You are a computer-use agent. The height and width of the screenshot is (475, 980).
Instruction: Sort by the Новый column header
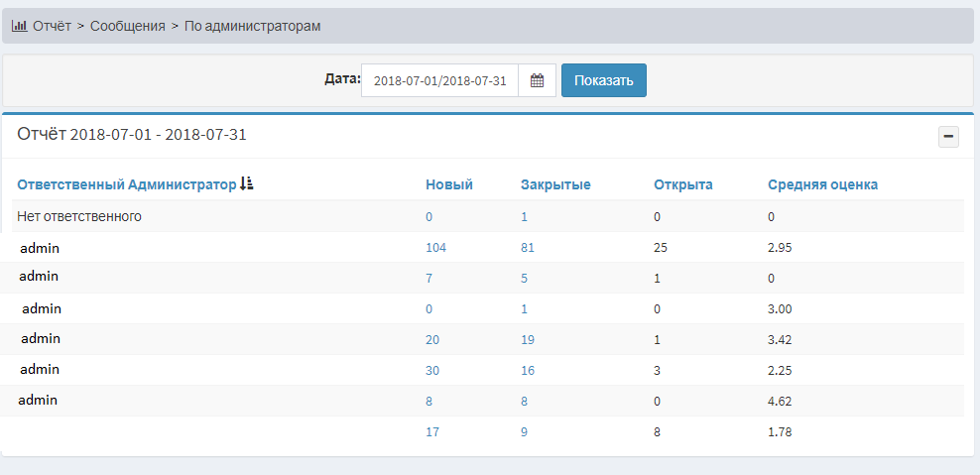(x=449, y=184)
